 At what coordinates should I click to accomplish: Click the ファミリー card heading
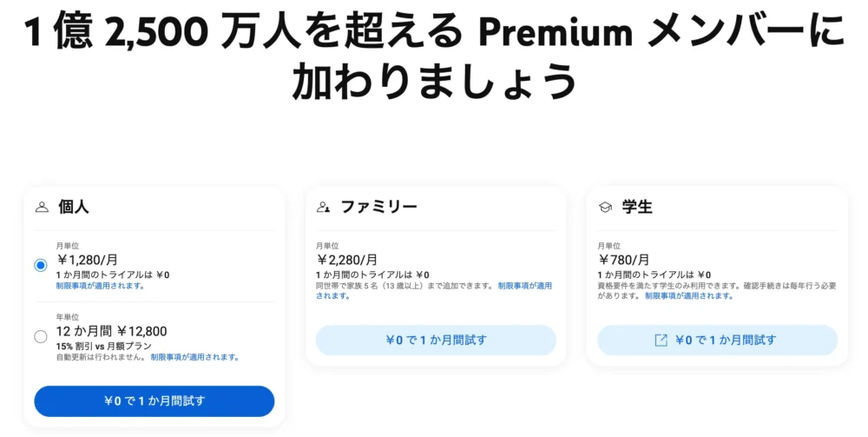[378, 207]
